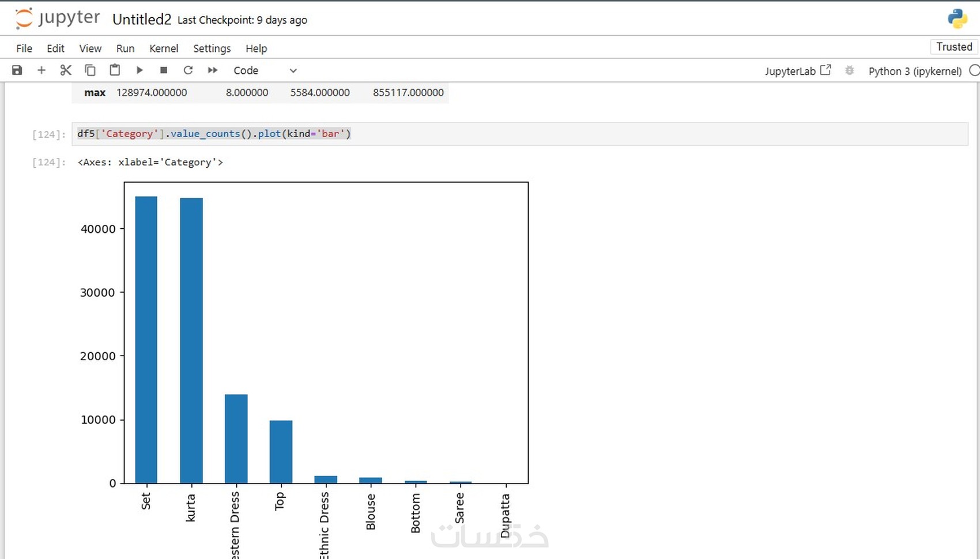Viewport: 980px width, 559px height.
Task: Open the File menu
Action: click(x=24, y=48)
